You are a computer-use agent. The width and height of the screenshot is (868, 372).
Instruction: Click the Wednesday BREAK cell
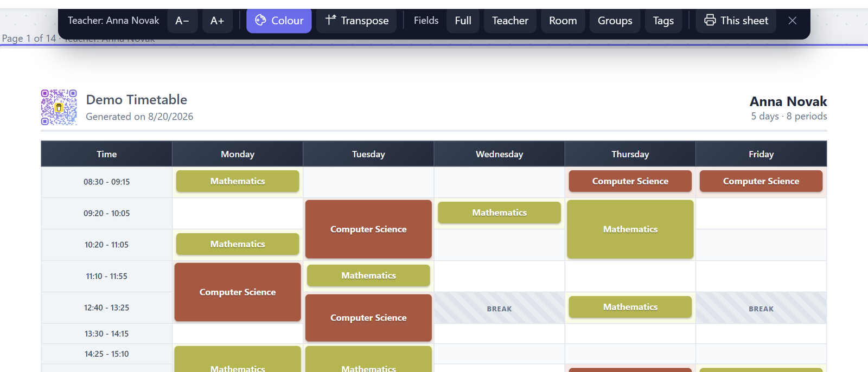click(499, 309)
